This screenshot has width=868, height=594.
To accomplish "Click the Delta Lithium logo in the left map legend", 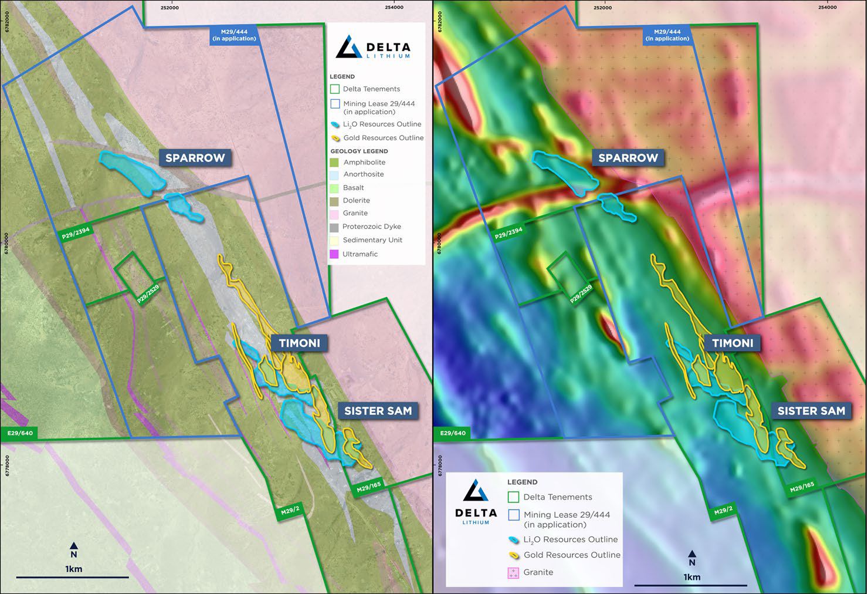I will coord(373,48).
